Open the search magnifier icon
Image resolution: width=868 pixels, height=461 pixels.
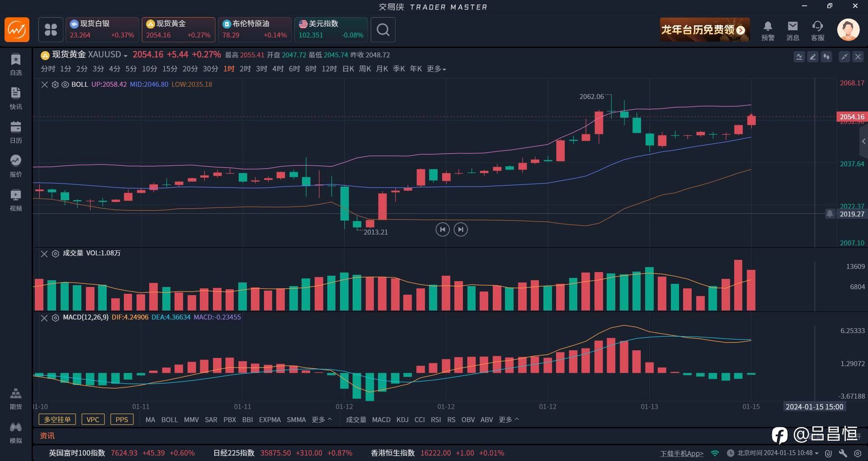point(383,30)
